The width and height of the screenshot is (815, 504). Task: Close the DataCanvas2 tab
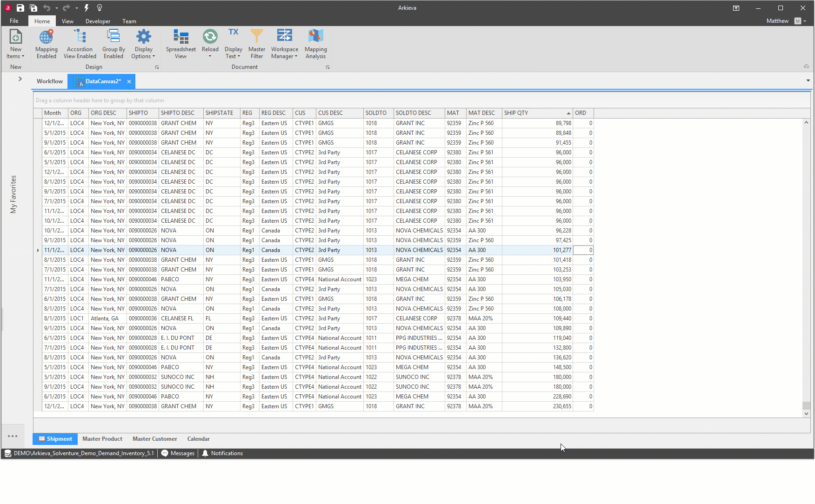coord(129,82)
